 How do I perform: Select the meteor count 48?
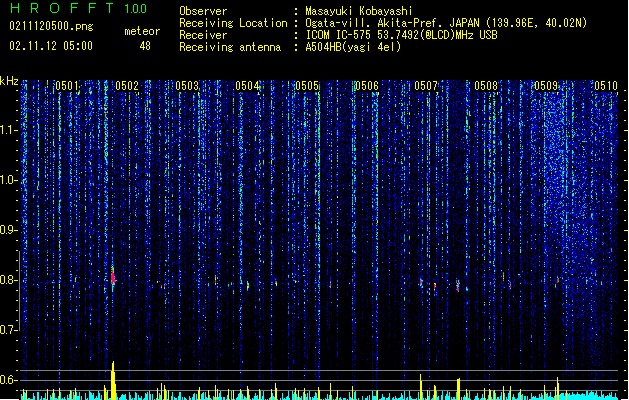tap(145, 46)
